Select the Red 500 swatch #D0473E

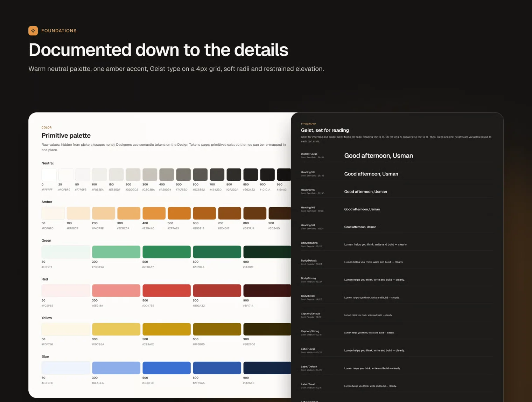coord(167,291)
